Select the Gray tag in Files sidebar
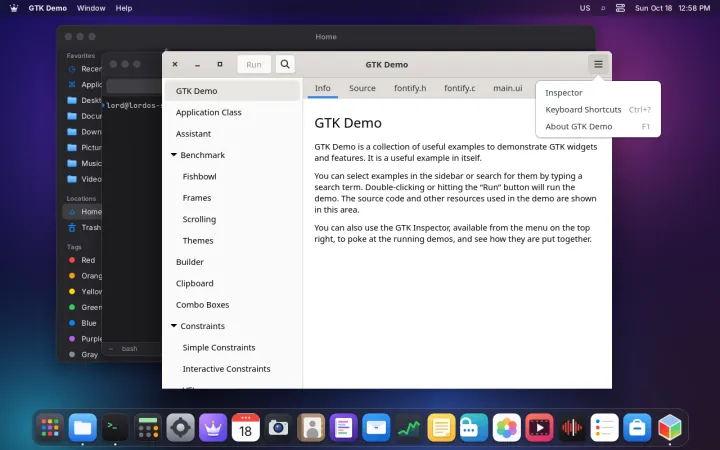The image size is (720, 450). (x=82, y=354)
